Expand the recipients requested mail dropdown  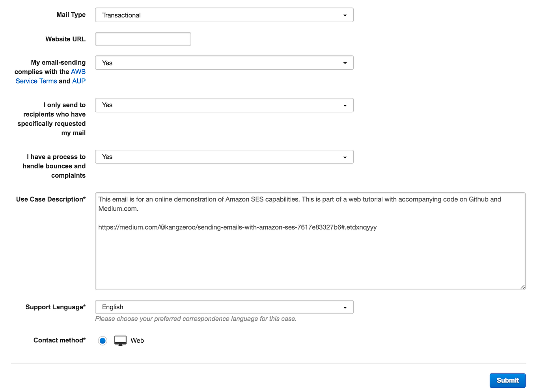pyautogui.click(x=224, y=105)
